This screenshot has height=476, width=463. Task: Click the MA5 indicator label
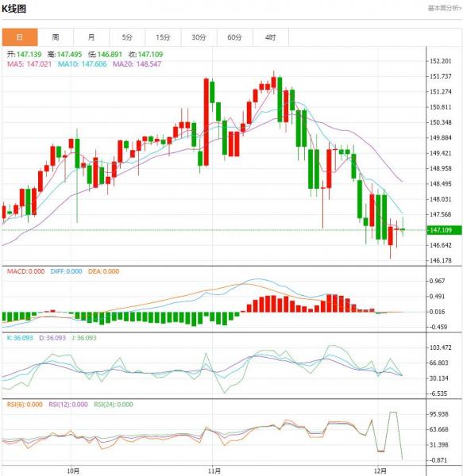[29, 64]
